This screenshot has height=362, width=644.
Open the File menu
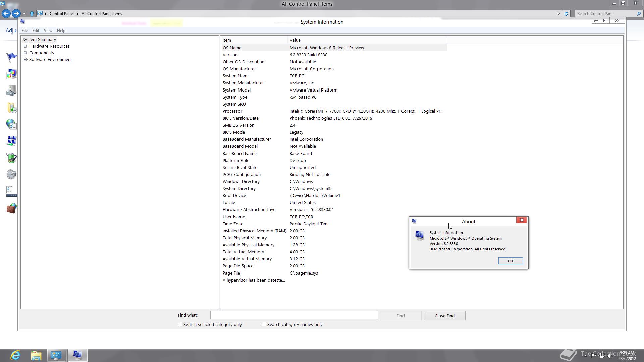(25, 31)
